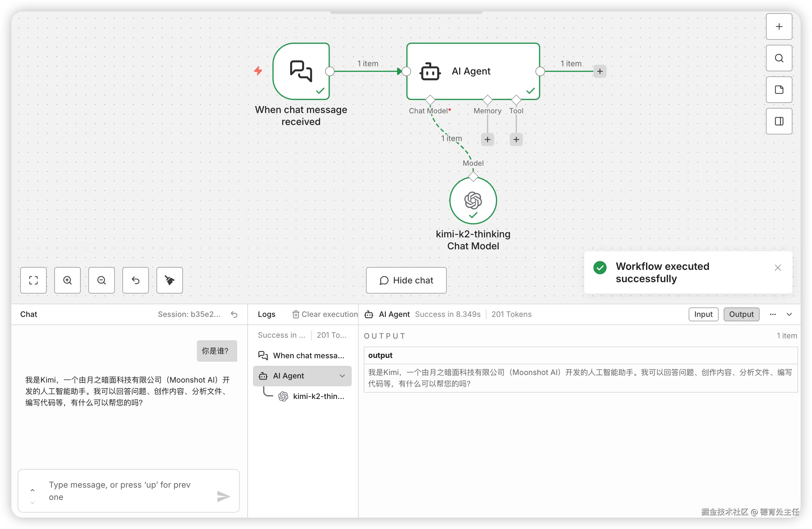812x529 pixels.
Task: Show next chat message with the down chevron
Action: [x=32, y=502]
